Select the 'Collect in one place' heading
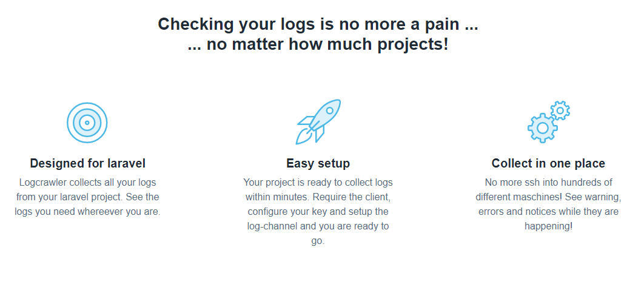This screenshot has width=644, height=281. 548,163
